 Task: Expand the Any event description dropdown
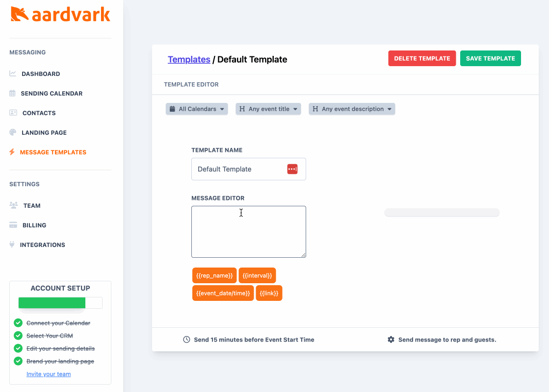[x=352, y=109]
